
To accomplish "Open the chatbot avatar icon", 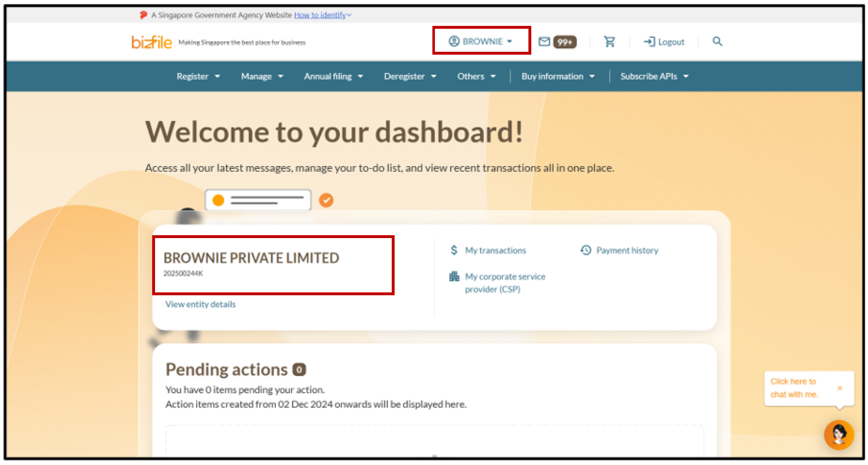I will point(839,434).
